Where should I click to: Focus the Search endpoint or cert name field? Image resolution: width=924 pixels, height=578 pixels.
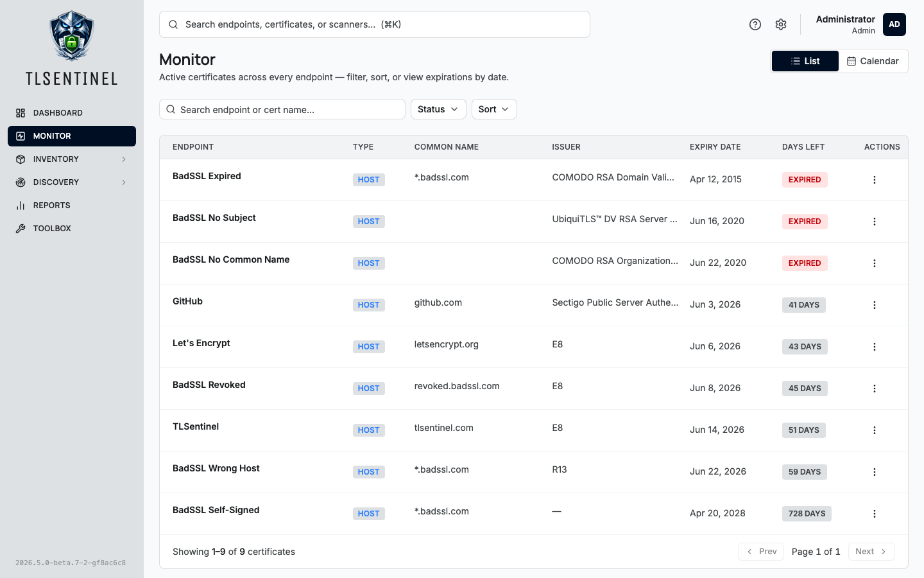point(282,109)
